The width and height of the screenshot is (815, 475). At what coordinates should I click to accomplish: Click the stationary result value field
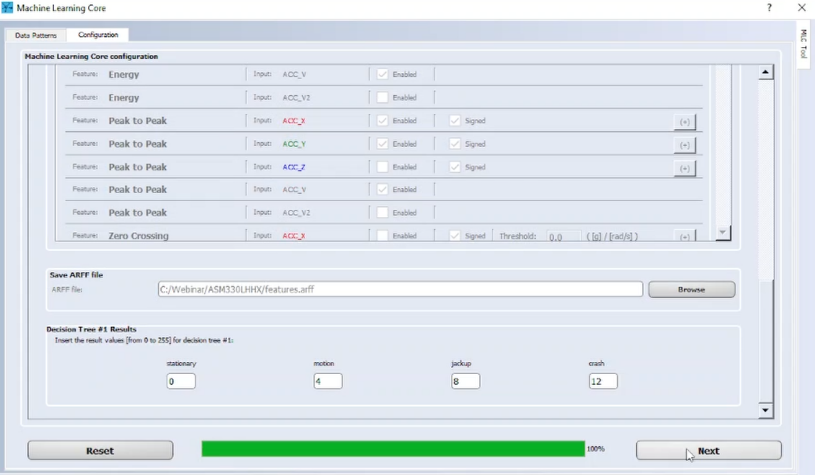181,381
